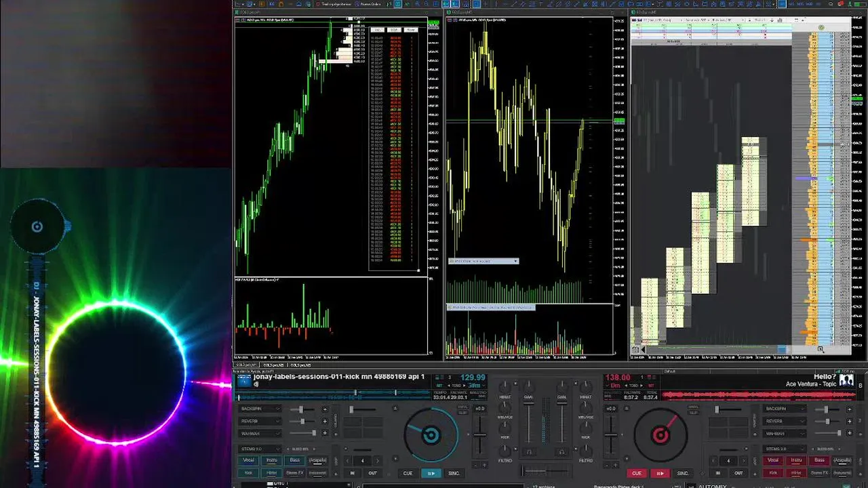This screenshot has height=488, width=868.
Task: Open STEMS 2.0 dropdown on left deck
Action: click(x=260, y=449)
